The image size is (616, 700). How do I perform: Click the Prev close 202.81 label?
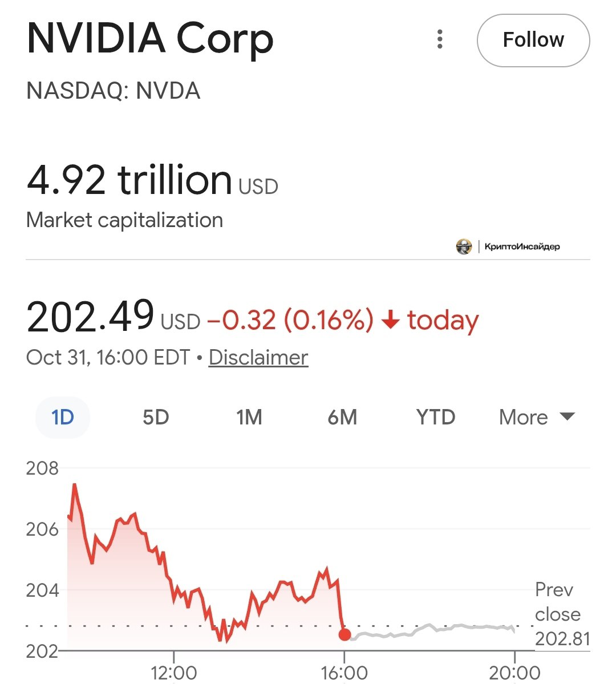(x=561, y=614)
